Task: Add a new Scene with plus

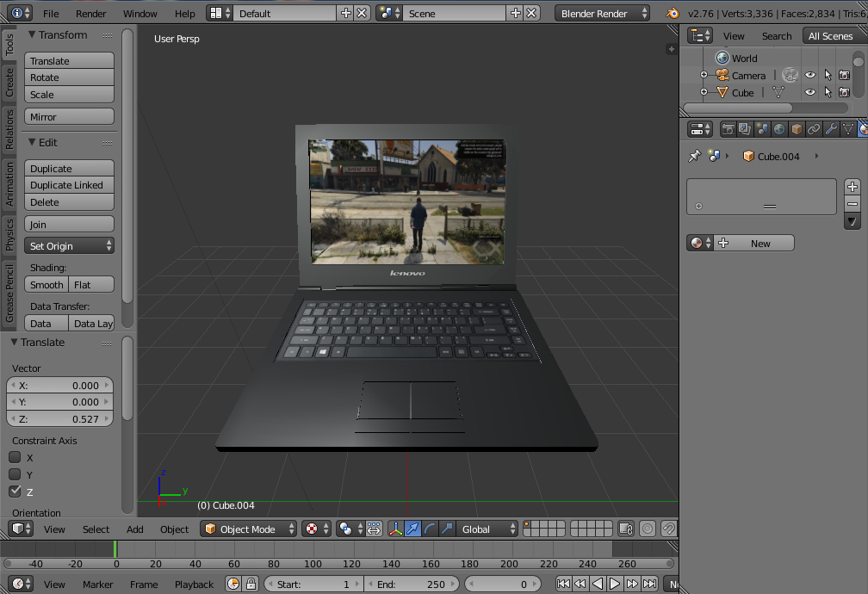Action: 515,13
